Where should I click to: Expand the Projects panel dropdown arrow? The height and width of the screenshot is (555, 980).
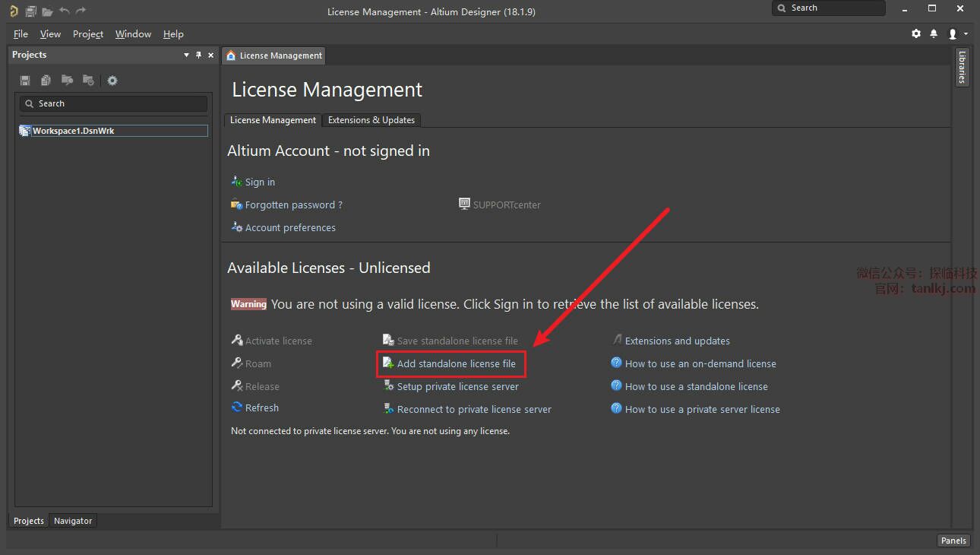187,55
